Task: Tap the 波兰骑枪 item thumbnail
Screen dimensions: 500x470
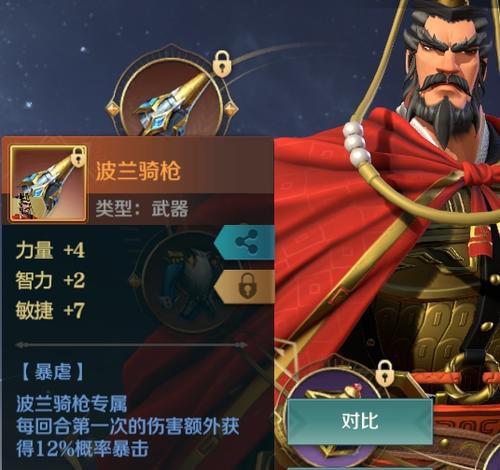Action: click(49, 184)
